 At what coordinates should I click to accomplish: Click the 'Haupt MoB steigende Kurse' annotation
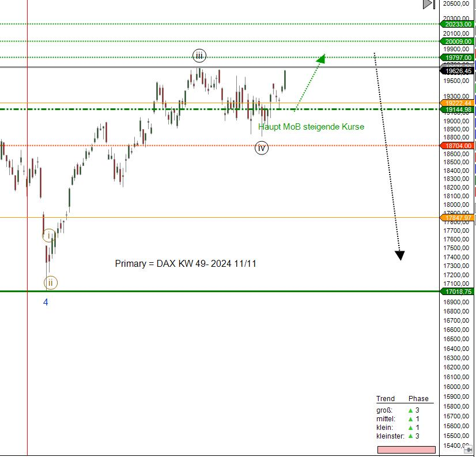(311, 127)
